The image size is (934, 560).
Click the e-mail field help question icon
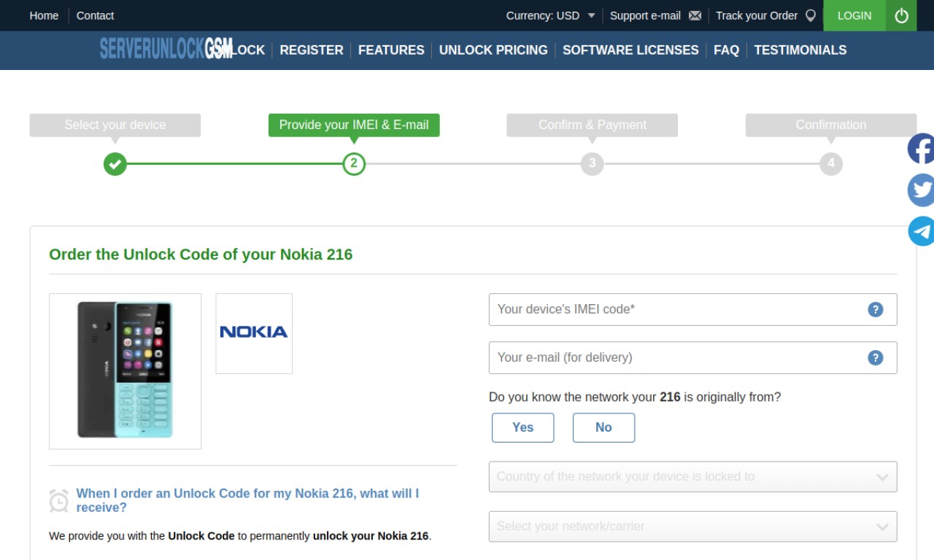876,357
